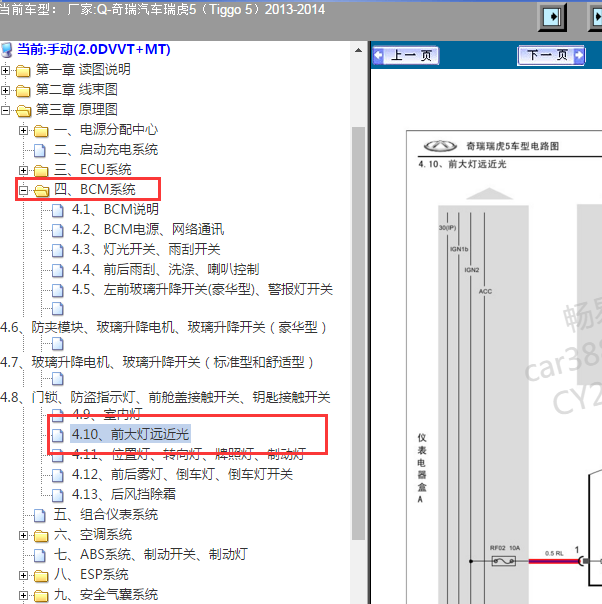Expand the 第一章 读图说明 folder

[x=5, y=70]
